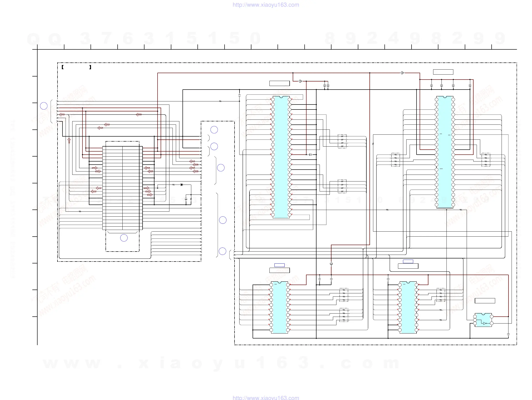
Task: Click the jumper symbol on the vertical red line
Action: [331, 264]
